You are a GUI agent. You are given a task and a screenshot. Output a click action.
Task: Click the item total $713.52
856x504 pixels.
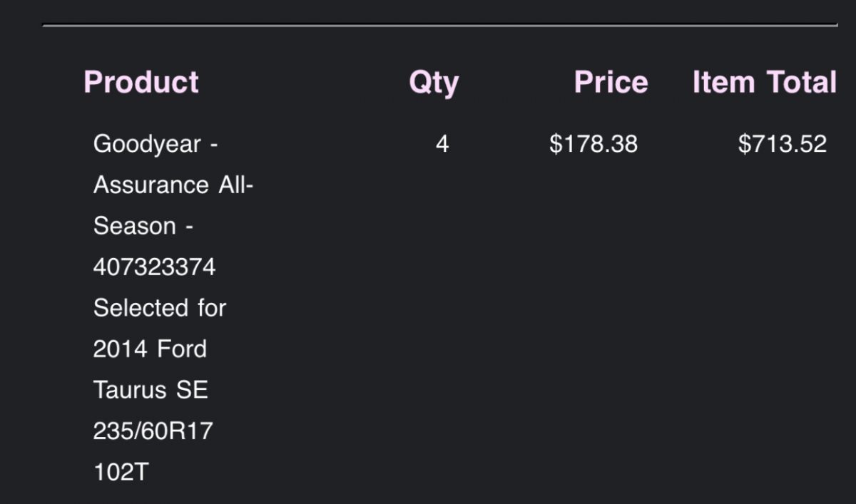[x=782, y=145]
